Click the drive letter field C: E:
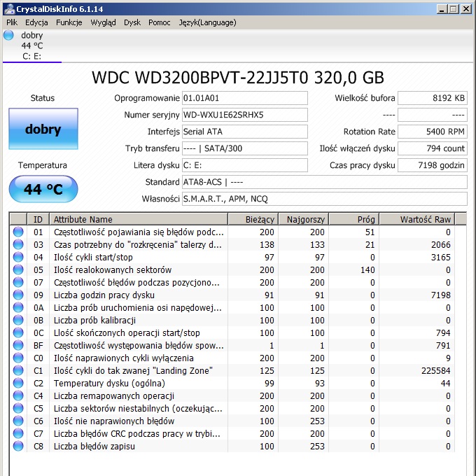 [x=245, y=165]
